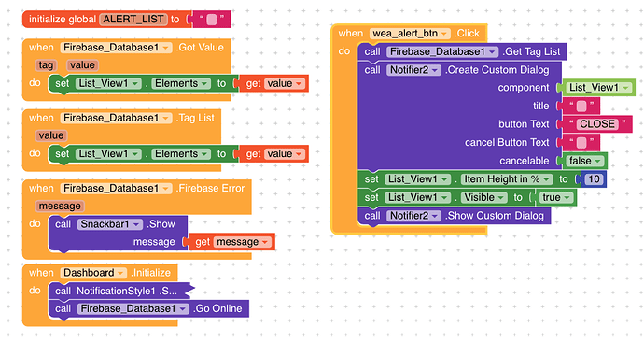Screen dimensions: 644x342
Task: Open wea_alert_btn component dropdown
Action: point(410,34)
